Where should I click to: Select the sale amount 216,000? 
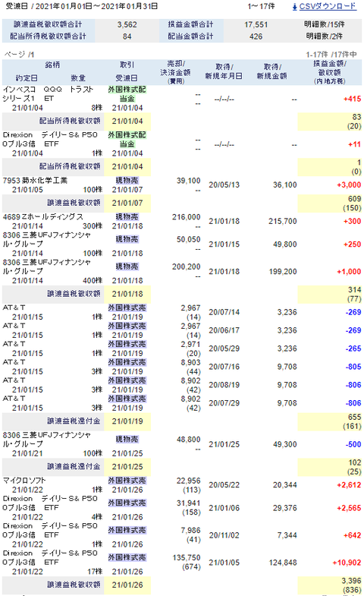pyautogui.click(x=186, y=217)
